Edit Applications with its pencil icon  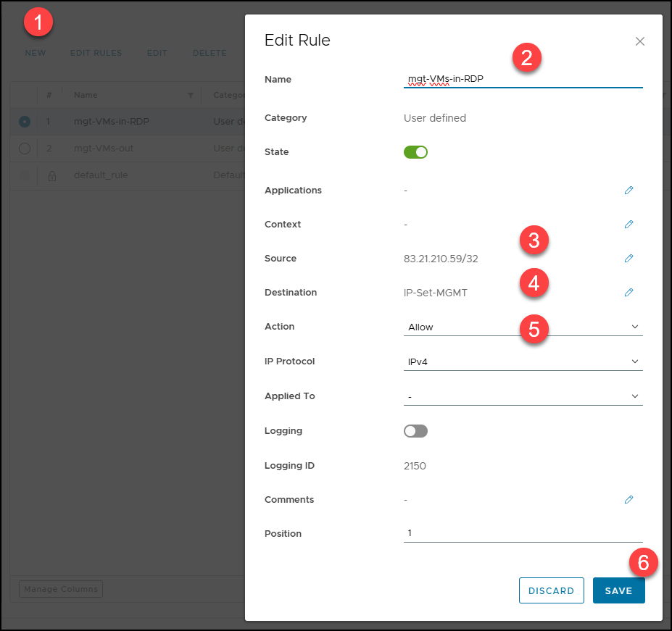(629, 191)
